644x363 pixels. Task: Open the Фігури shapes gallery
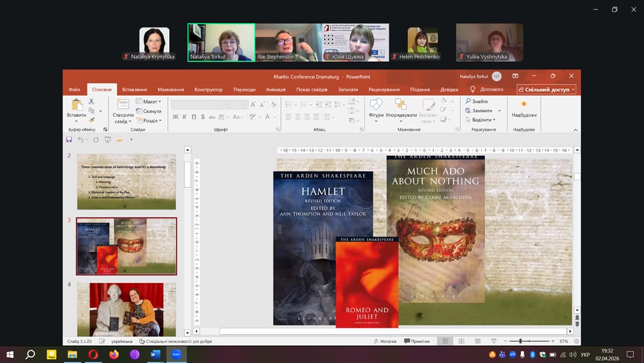(376, 105)
